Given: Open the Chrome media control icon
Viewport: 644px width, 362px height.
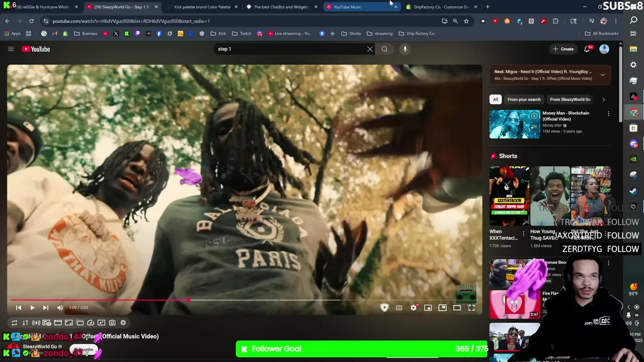Looking at the screenshot, I should point(592,21).
